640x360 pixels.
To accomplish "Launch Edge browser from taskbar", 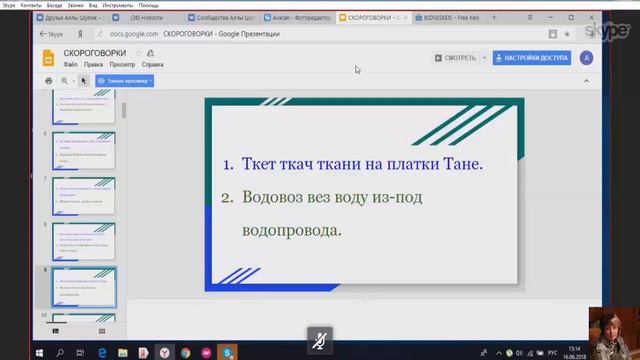I will point(102,353).
